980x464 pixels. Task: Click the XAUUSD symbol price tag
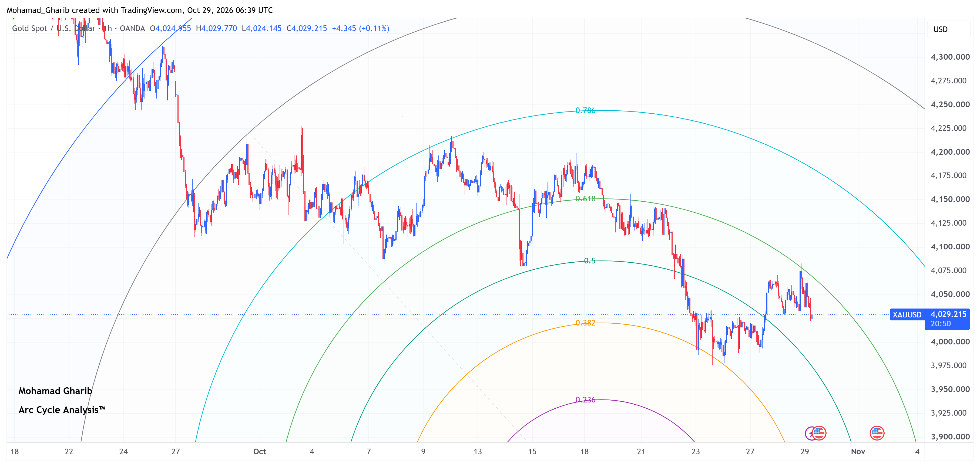[x=907, y=315]
